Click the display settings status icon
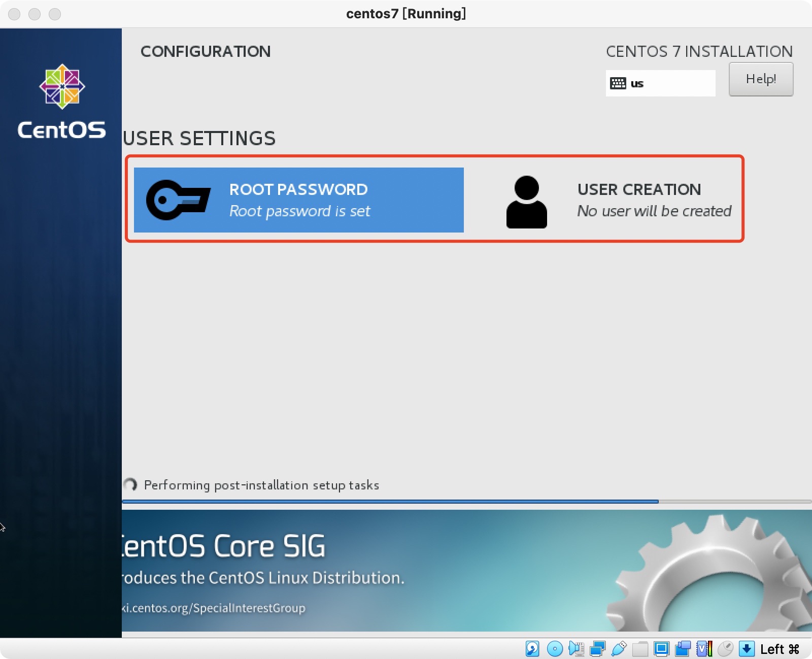812x659 pixels. [661, 648]
